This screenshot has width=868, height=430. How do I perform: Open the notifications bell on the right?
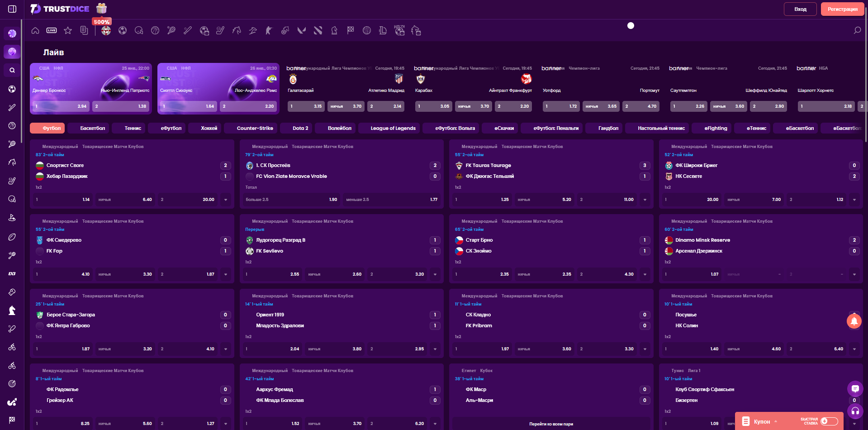pyautogui.click(x=854, y=321)
